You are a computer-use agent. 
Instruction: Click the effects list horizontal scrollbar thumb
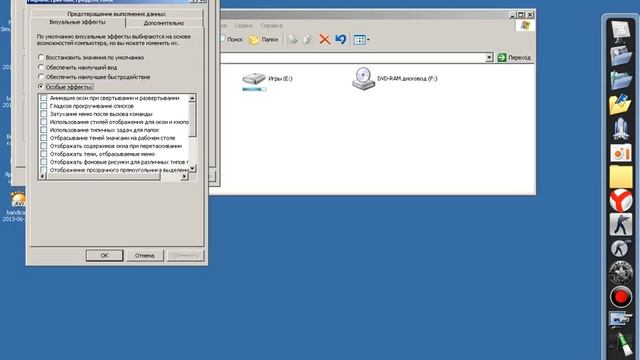[103, 176]
